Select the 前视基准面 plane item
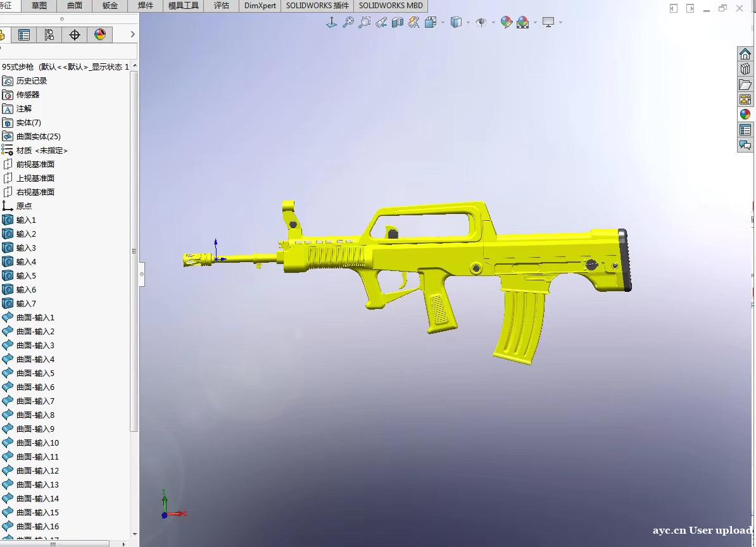 point(35,165)
